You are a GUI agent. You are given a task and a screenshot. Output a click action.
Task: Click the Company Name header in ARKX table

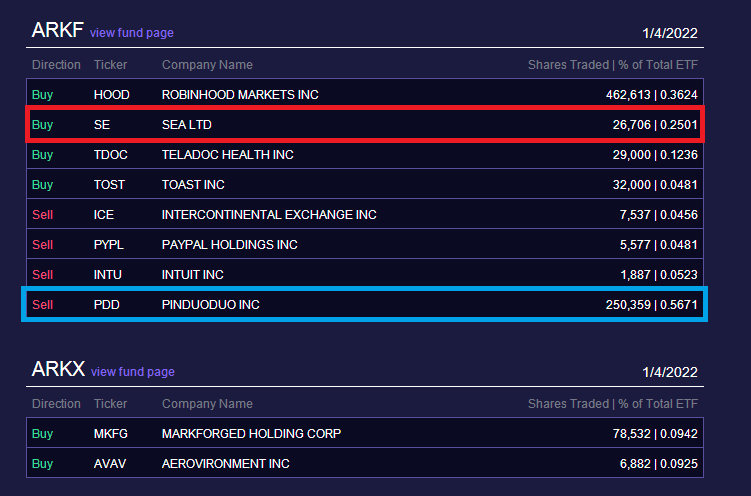point(207,404)
